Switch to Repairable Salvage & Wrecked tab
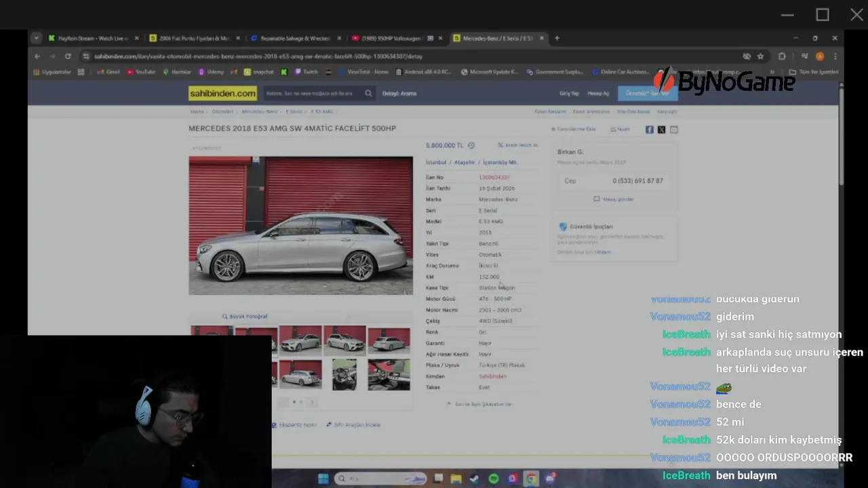Image resolution: width=868 pixels, height=488 pixels. (x=295, y=38)
